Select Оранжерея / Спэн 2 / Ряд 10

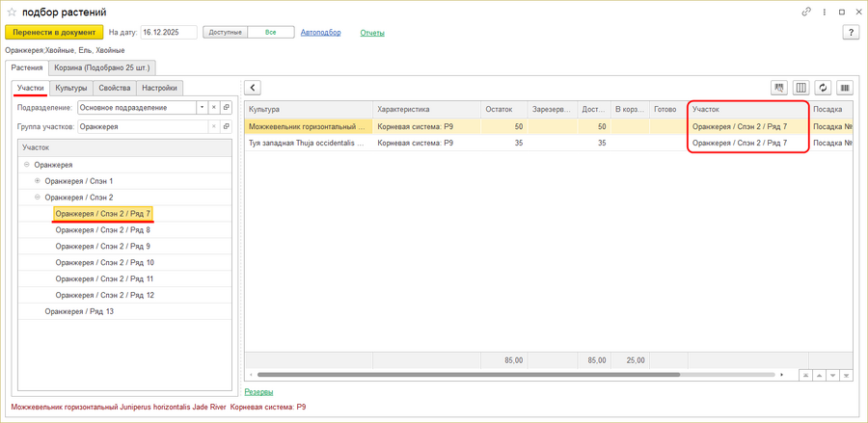104,262
